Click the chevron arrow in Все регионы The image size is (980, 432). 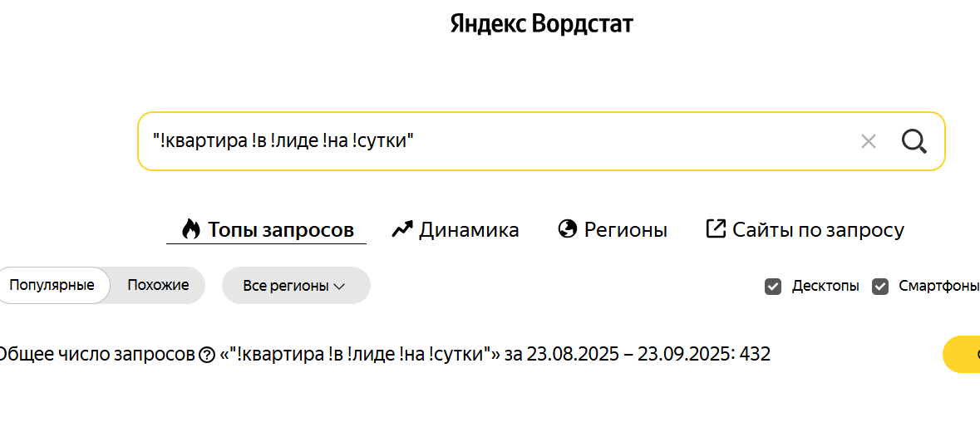click(x=339, y=287)
